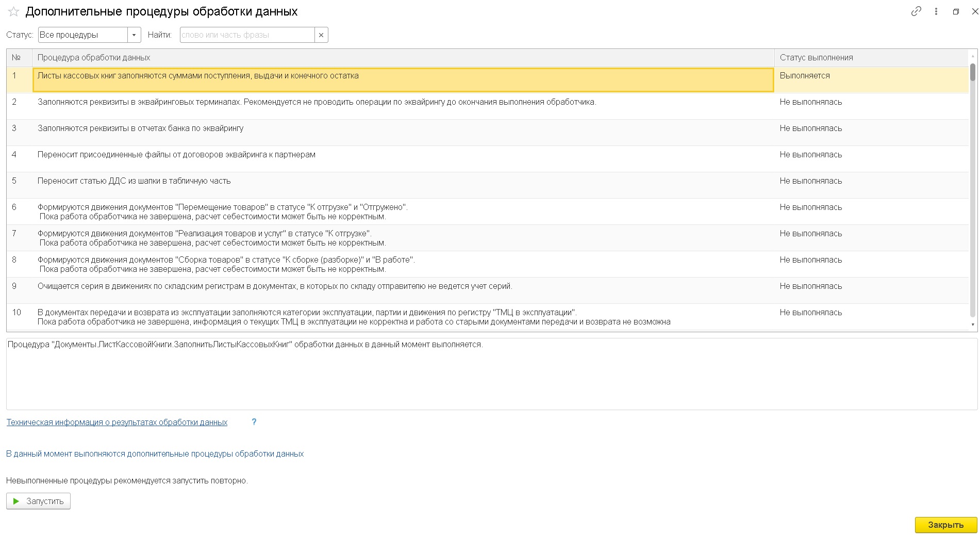
Task: Restore the window with maximize icon
Action: click(956, 11)
